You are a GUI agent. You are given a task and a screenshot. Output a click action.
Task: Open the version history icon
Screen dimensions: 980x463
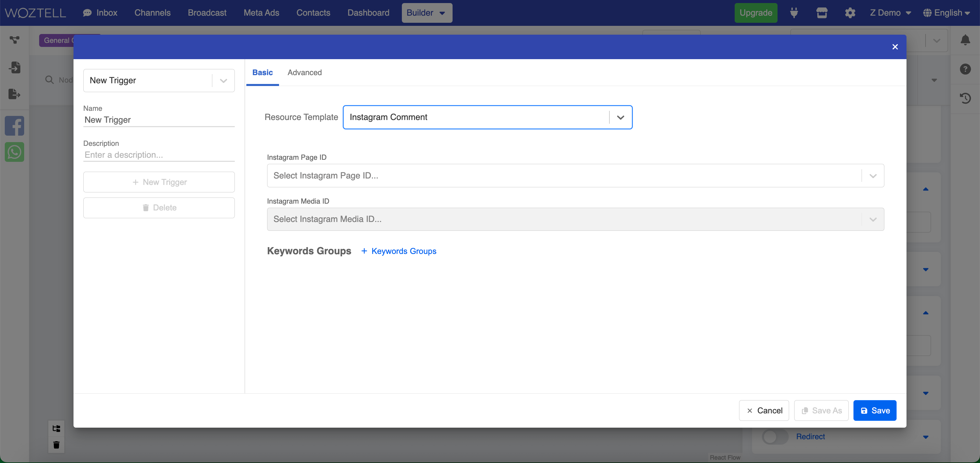click(x=965, y=99)
